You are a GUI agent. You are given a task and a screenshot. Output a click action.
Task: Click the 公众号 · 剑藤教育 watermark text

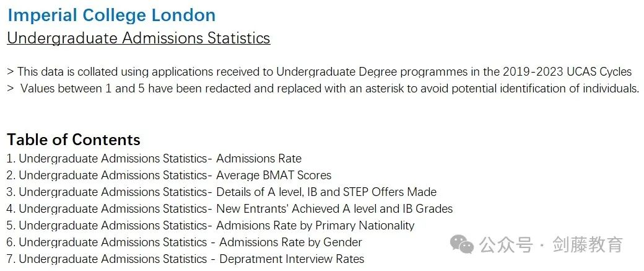[551, 245]
